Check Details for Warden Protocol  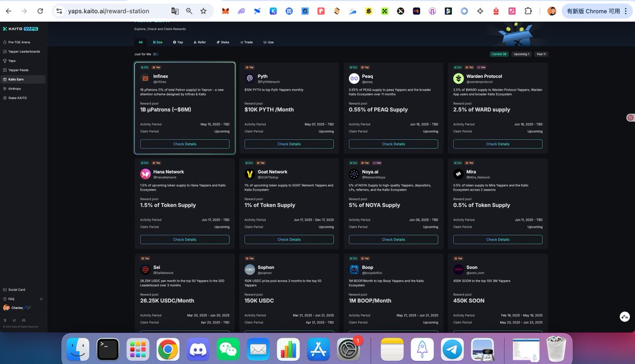498,144
